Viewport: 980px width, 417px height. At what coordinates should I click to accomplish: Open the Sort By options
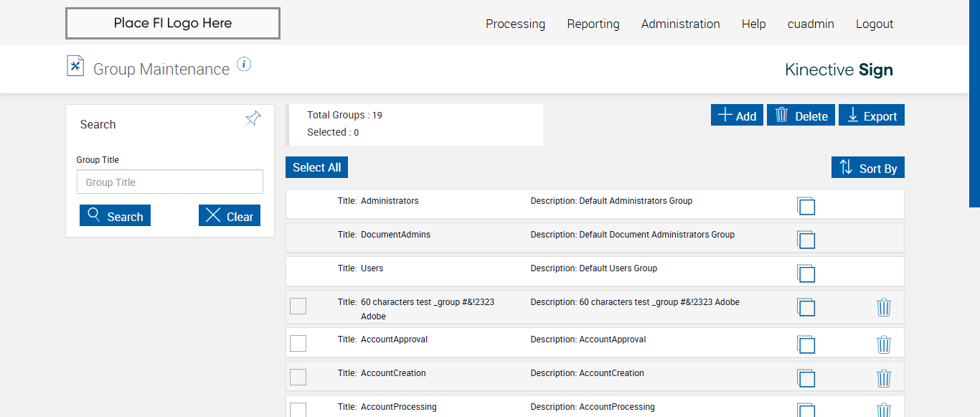pos(868,168)
